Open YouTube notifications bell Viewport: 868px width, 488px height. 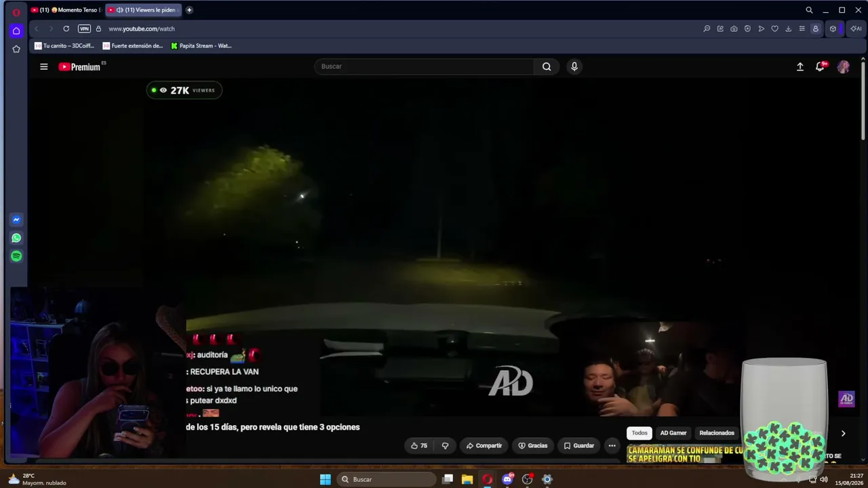click(x=820, y=66)
